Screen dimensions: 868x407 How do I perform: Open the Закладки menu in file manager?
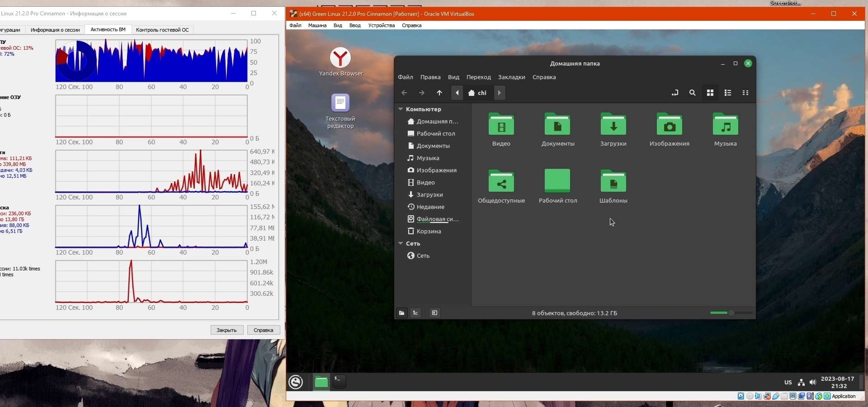pyautogui.click(x=511, y=77)
